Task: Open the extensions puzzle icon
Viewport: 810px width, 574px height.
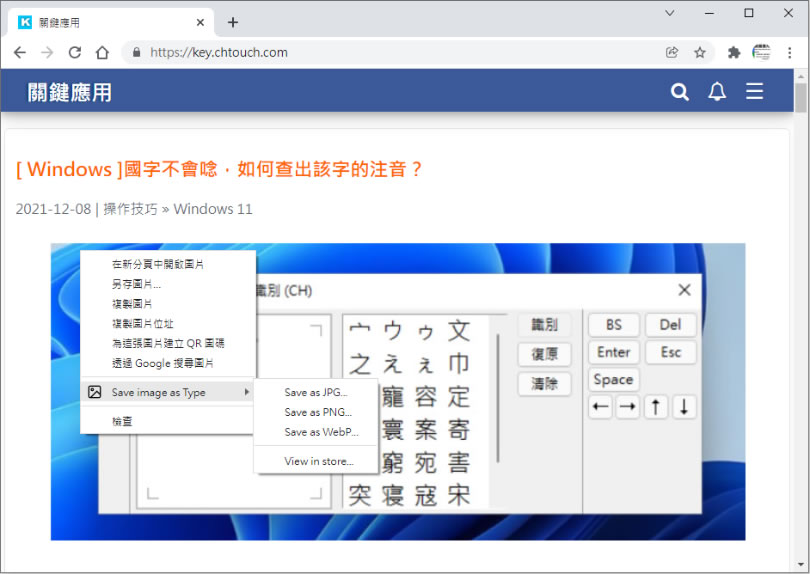Action: [x=734, y=52]
